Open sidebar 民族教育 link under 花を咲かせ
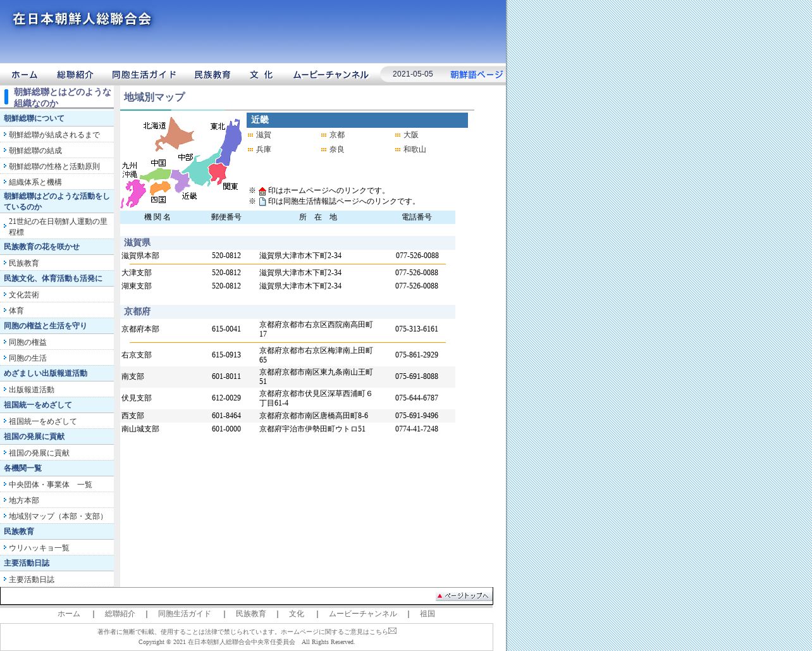The width and height of the screenshot is (812, 651). (24, 263)
